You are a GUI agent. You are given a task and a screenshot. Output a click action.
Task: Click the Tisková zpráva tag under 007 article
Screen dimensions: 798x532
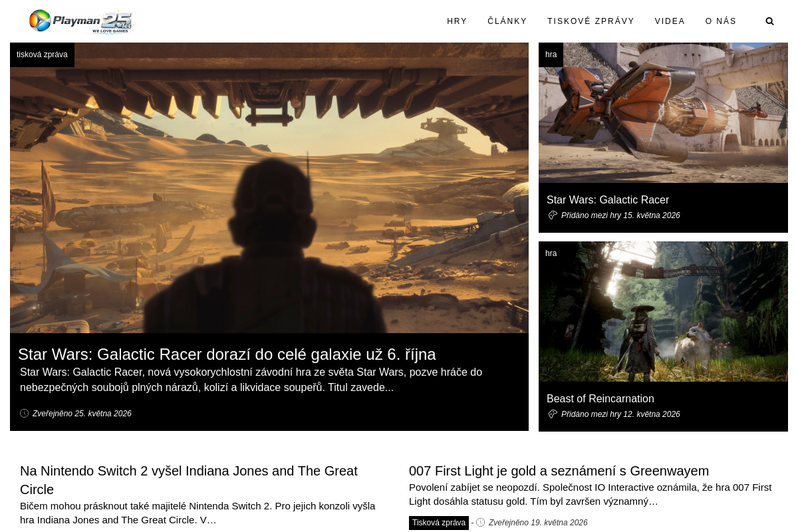pos(439,523)
